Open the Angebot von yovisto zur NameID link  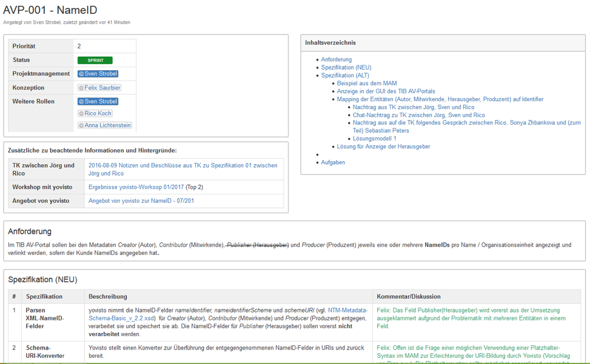tap(139, 200)
